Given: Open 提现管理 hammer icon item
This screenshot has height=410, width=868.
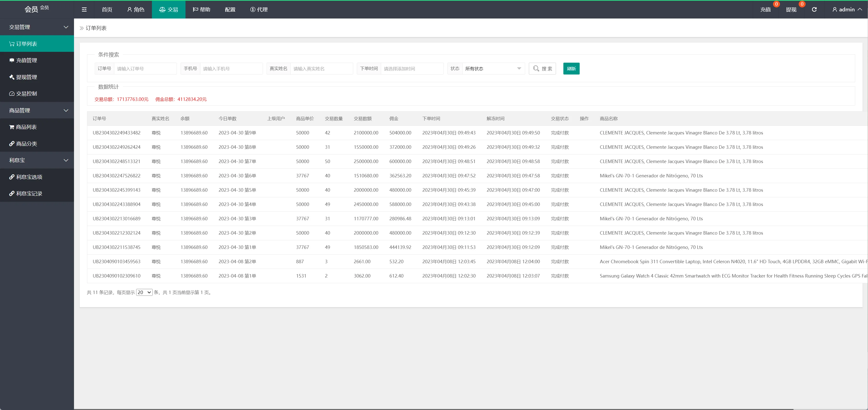Looking at the screenshot, I should coord(26,77).
